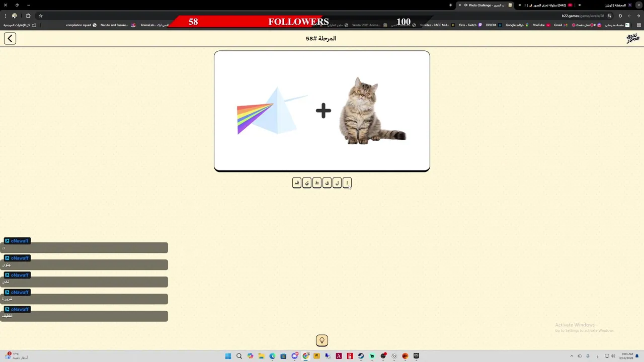Select the letter tile ي

[x=307, y=183]
